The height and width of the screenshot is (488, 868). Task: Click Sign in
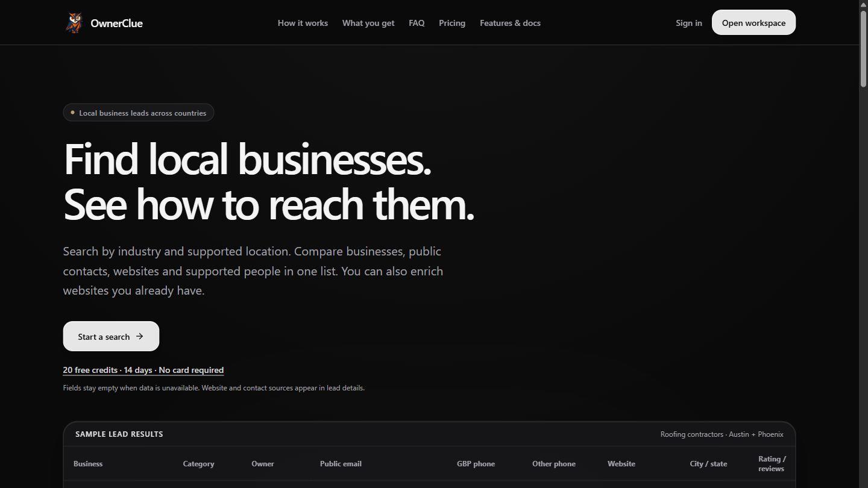click(x=689, y=23)
